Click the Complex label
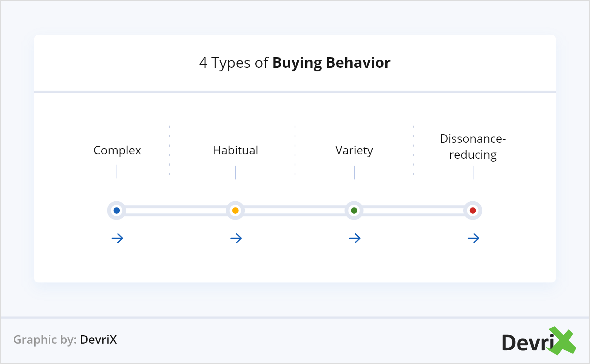The image size is (590, 364). [117, 150]
